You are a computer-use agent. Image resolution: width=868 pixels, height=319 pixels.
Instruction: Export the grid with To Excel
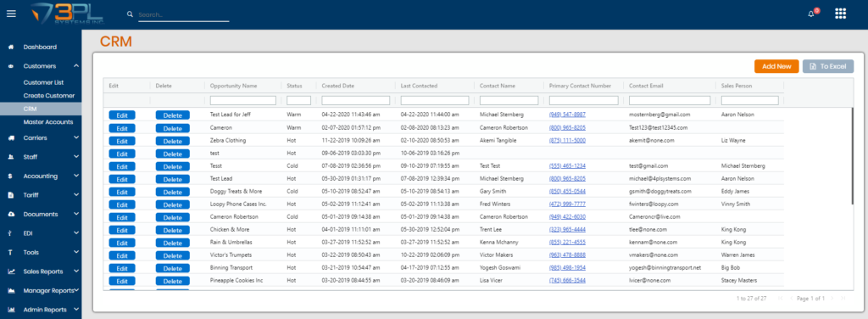(828, 66)
